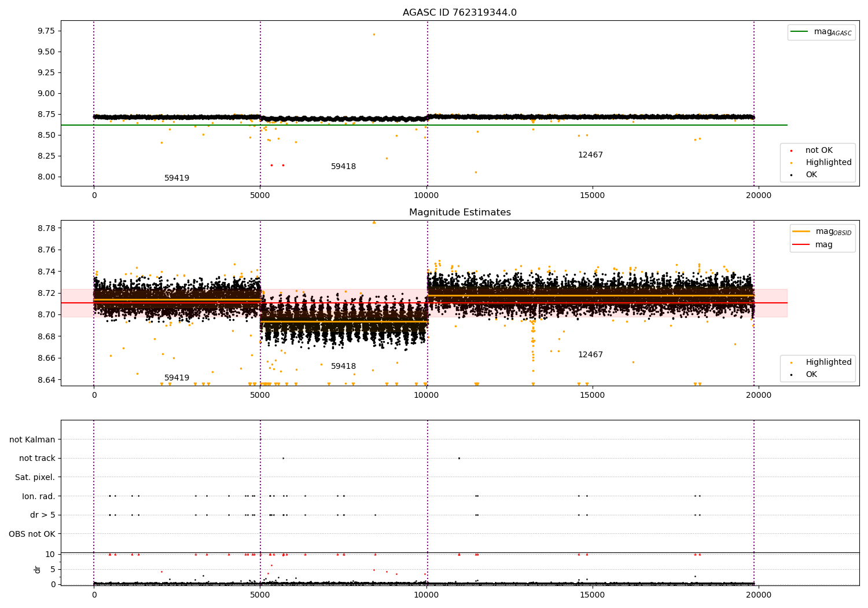Image resolution: width=868 pixels, height=608 pixels.
Task: Click the 8.00 y-axis tick label
Action: coord(45,177)
